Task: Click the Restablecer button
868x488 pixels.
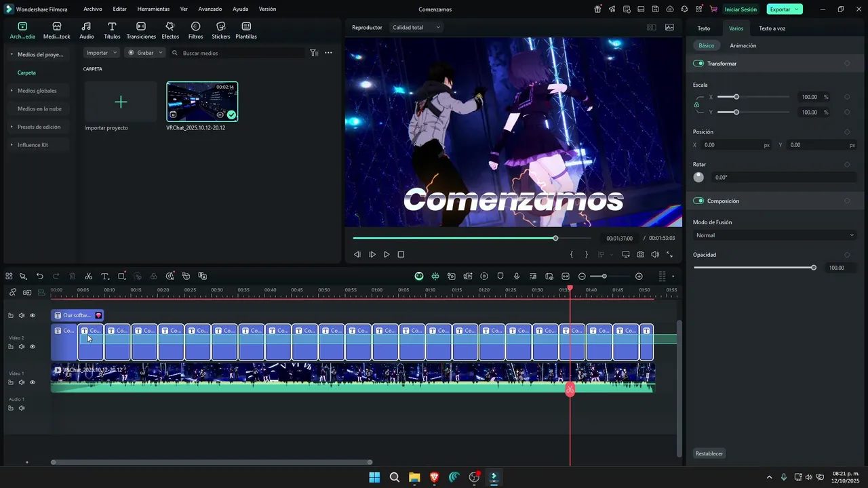Action: point(709,453)
